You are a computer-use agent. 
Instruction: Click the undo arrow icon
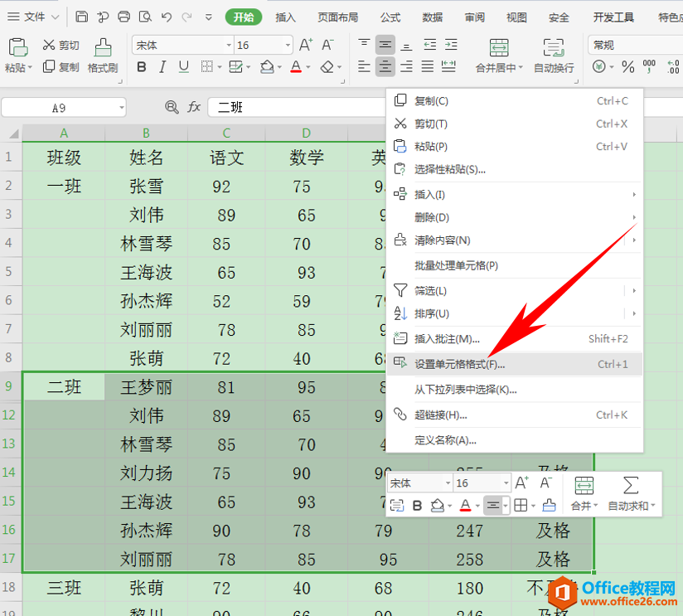166,17
